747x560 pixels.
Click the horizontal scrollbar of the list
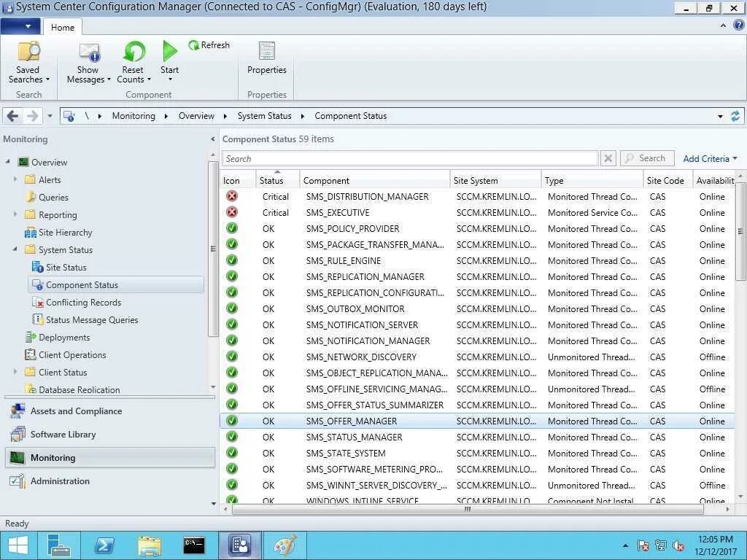pyautogui.click(x=468, y=509)
